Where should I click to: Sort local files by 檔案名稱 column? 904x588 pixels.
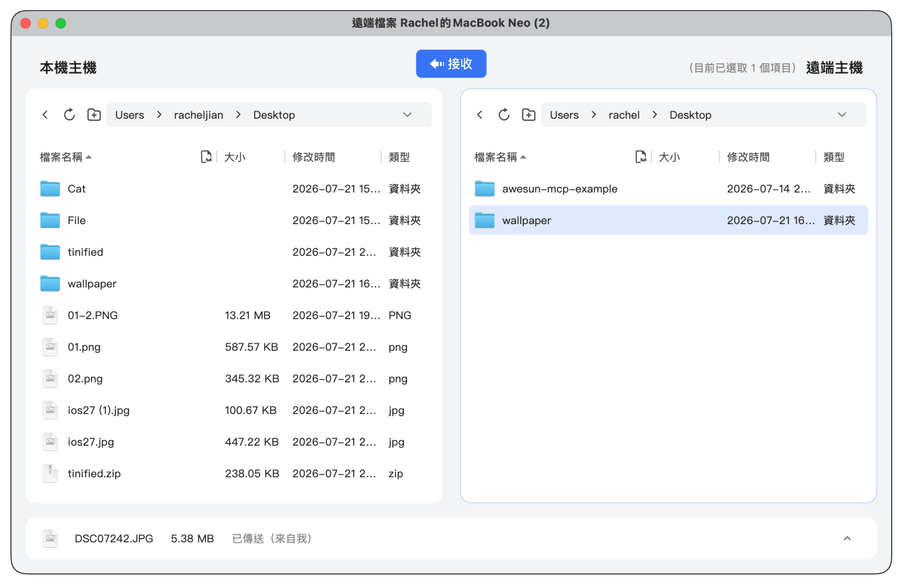pos(66,157)
